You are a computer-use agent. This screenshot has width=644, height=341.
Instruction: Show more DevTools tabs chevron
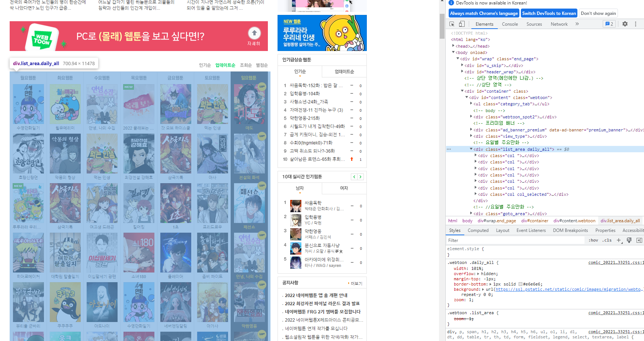577,24
